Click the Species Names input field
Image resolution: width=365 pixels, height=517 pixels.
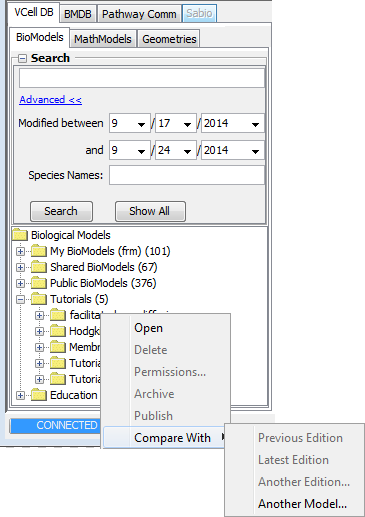click(x=187, y=175)
